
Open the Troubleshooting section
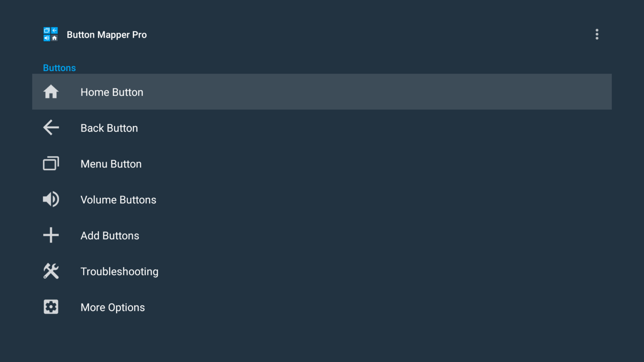(210, 271)
